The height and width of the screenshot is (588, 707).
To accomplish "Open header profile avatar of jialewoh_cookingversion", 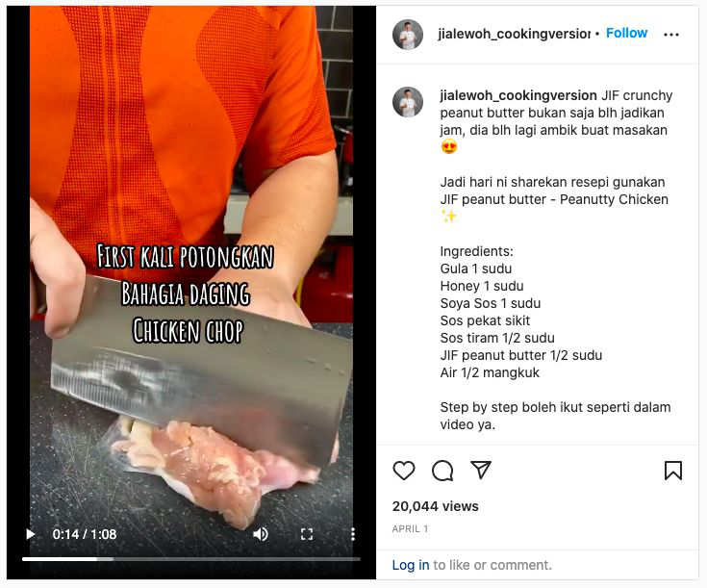I will [408, 34].
